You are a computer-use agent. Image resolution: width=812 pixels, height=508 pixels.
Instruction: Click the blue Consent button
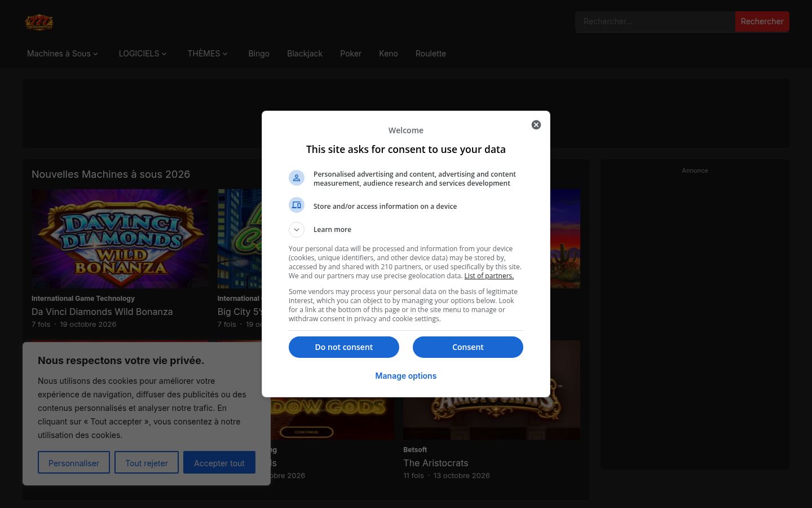point(468,347)
